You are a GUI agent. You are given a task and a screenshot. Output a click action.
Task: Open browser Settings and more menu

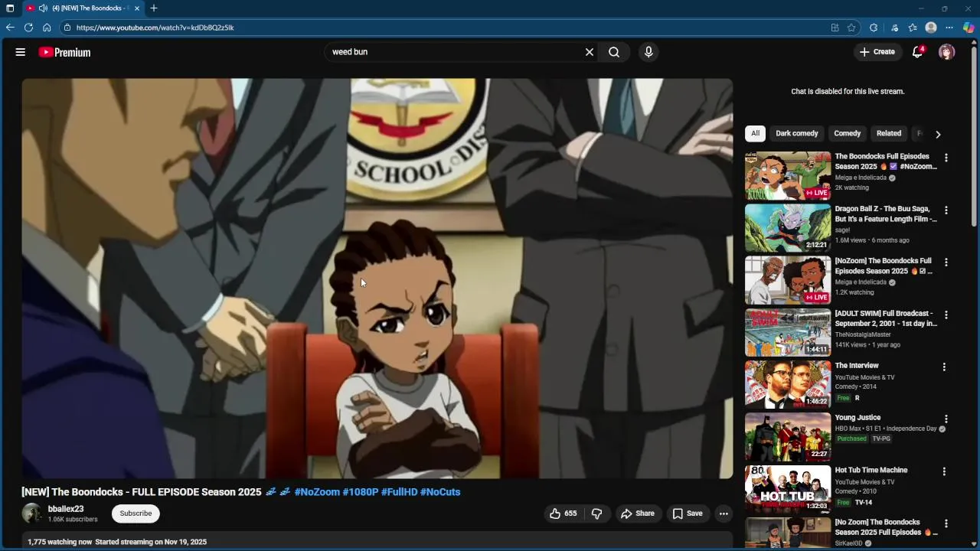[949, 28]
